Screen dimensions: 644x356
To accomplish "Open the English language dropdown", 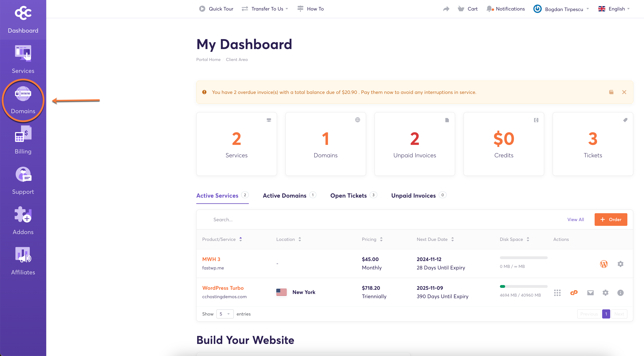I will [616, 9].
